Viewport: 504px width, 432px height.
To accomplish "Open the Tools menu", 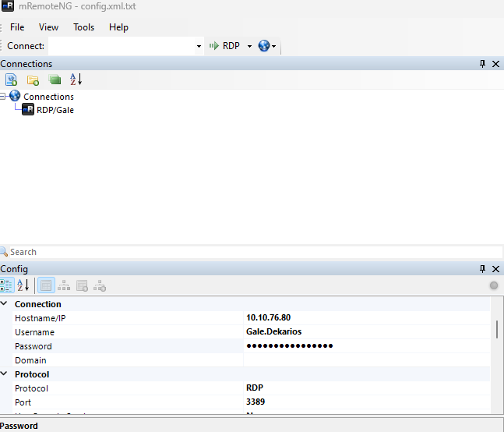I will 83,27.
